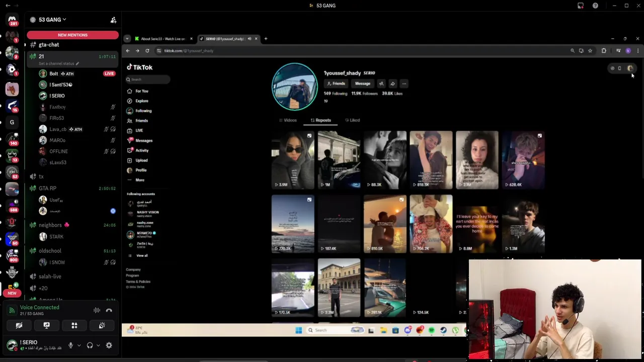Go back in browser history
The height and width of the screenshot is (362, 644).
(128, 51)
